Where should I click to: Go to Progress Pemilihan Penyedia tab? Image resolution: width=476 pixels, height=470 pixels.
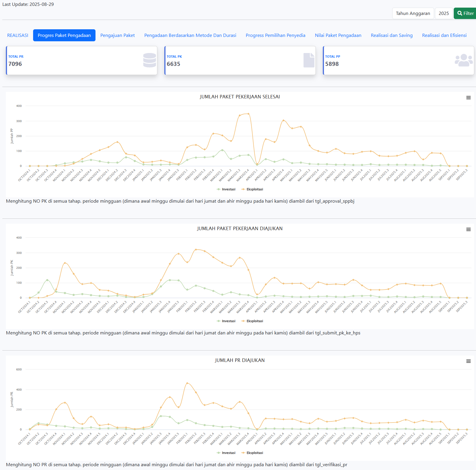point(275,35)
